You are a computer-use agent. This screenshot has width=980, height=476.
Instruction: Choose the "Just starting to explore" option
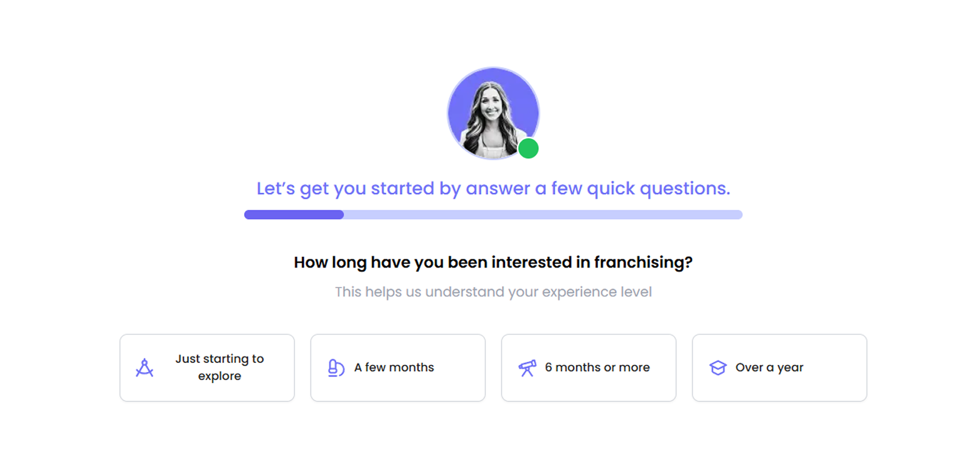coord(207,368)
